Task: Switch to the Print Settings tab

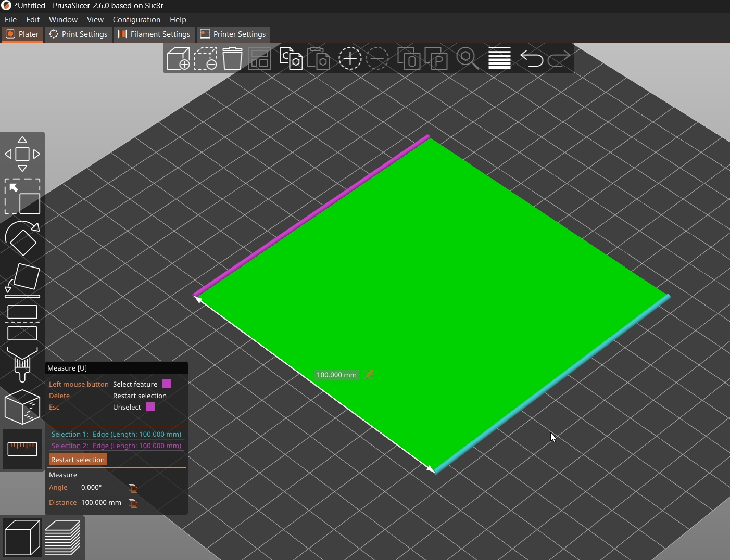Action: click(79, 34)
